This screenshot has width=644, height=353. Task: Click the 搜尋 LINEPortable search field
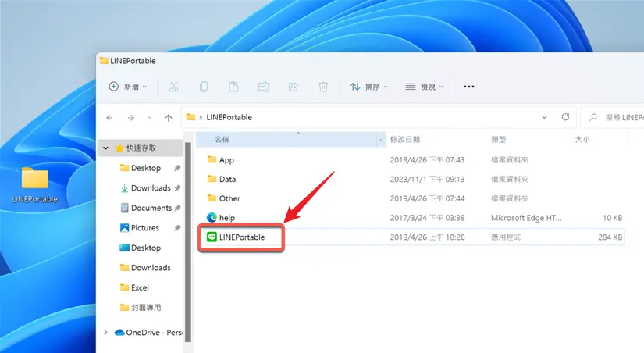pyautogui.click(x=613, y=117)
